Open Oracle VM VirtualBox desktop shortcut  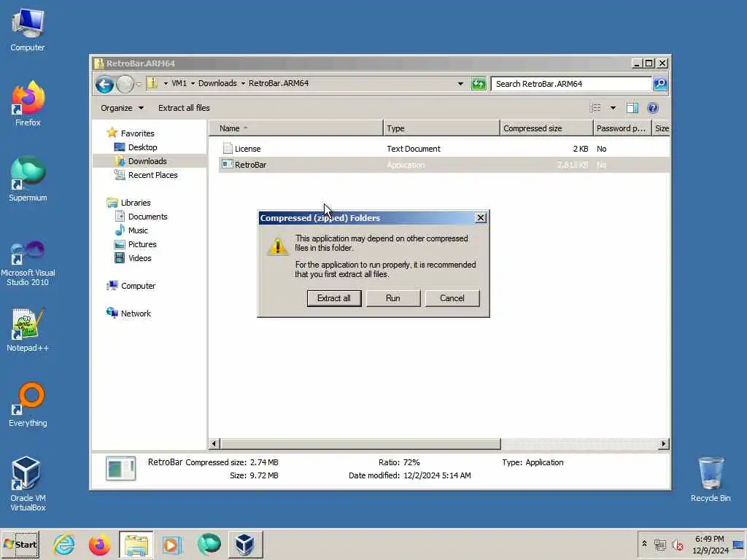pyautogui.click(x=28, y=484)
